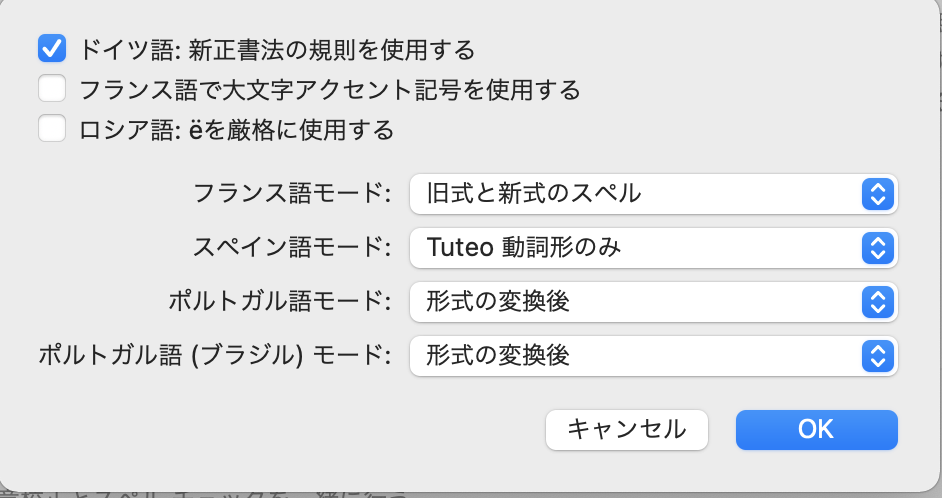Enable the フランス語で大文字アクセント記号 checkbox
Screen dimensions: 942x498
(x=52, y=89)
